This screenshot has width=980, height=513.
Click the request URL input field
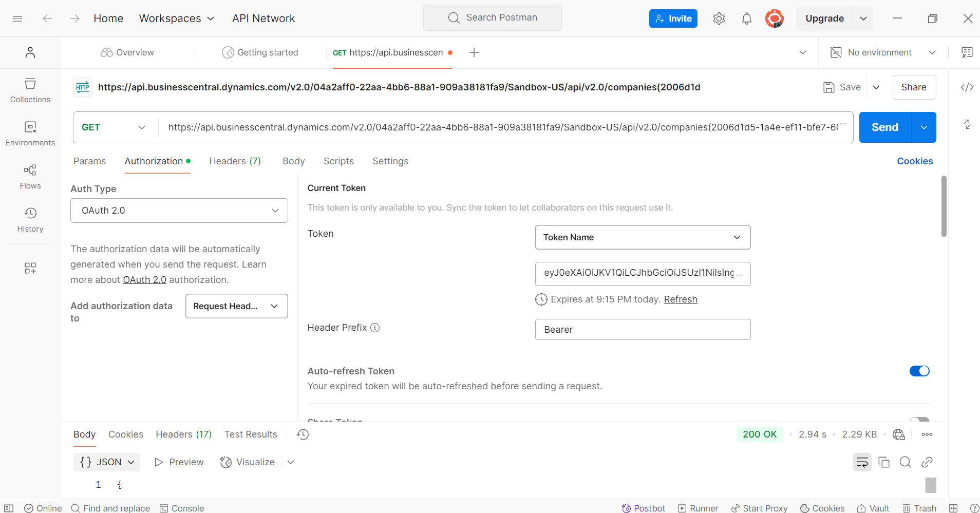pos(504,127)
